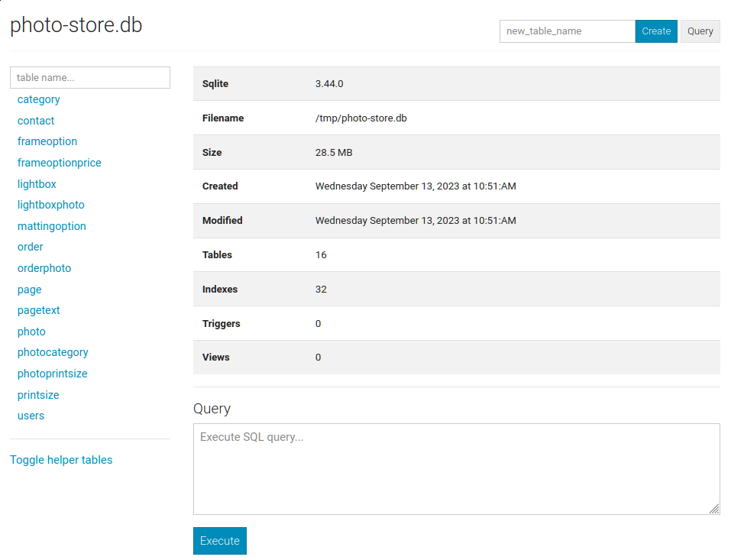
Task: Click the table name search box
Action: (x=90, y=77)
